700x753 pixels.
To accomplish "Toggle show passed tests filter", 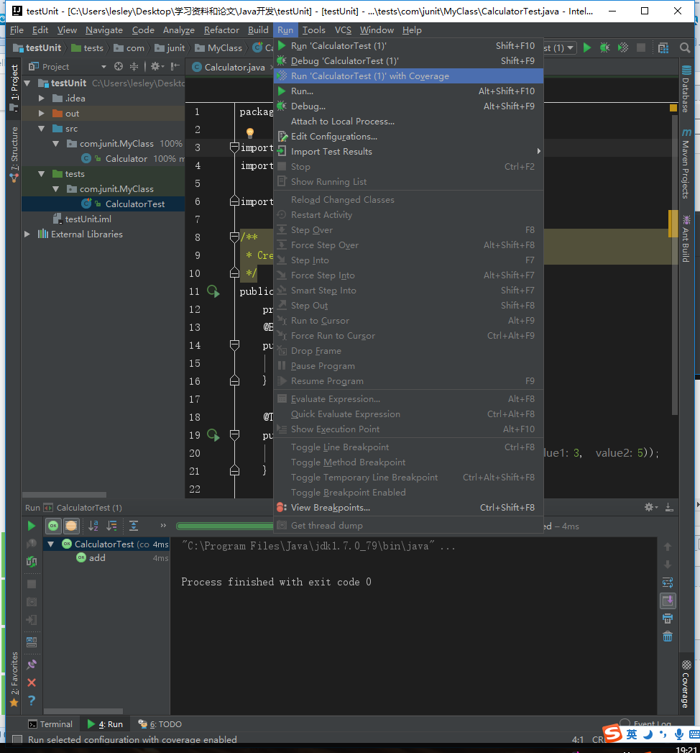I will pyautogui.click(x=53, y=526).
